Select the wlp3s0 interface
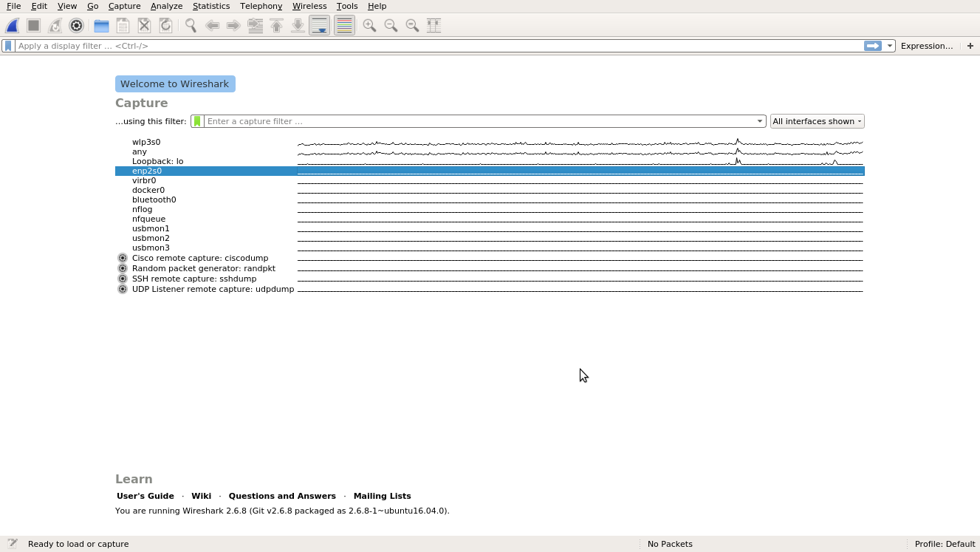Screen dimensions: 980x552 point(490,142)
